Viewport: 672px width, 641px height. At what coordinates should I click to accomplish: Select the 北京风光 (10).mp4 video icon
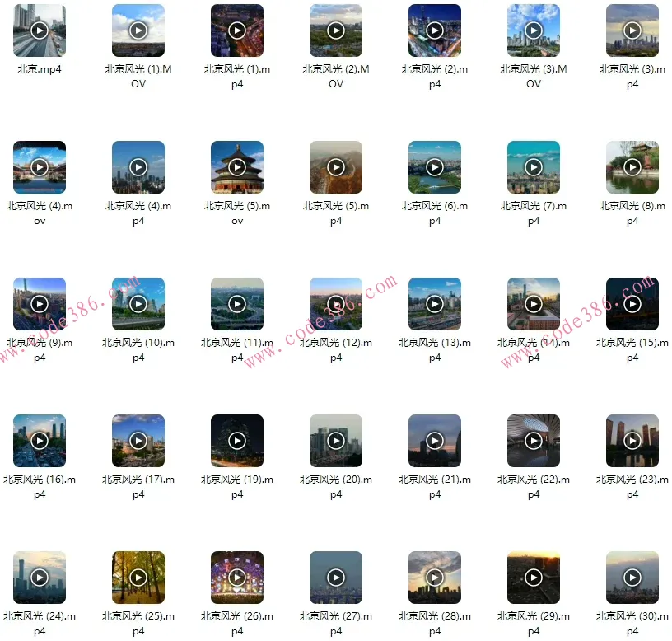(x=138, y=304)
